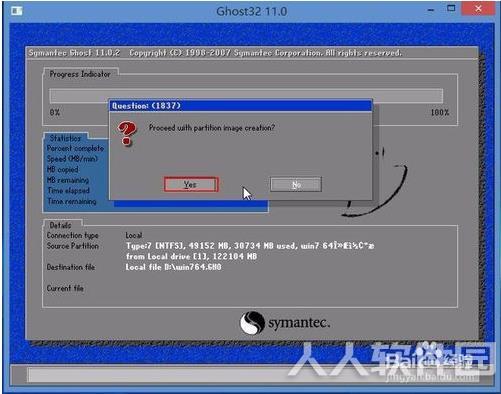Minimize the Ghost32 11.0 window
501x394 pixels.
(431, 10)
